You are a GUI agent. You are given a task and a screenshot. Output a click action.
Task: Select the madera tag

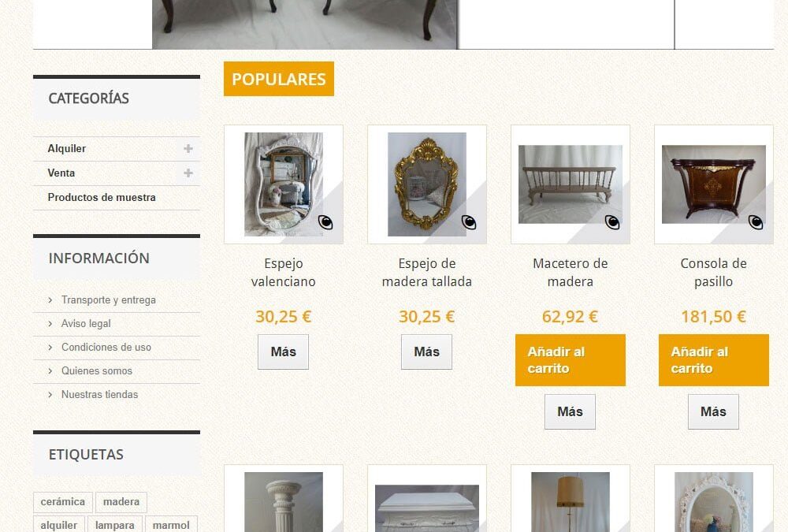click(121, 502)
